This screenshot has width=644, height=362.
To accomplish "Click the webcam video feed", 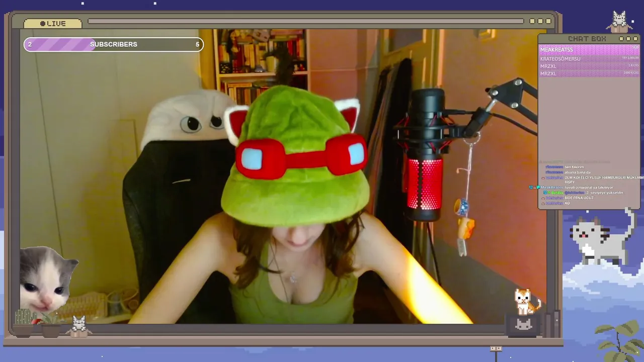I will 283,176.
